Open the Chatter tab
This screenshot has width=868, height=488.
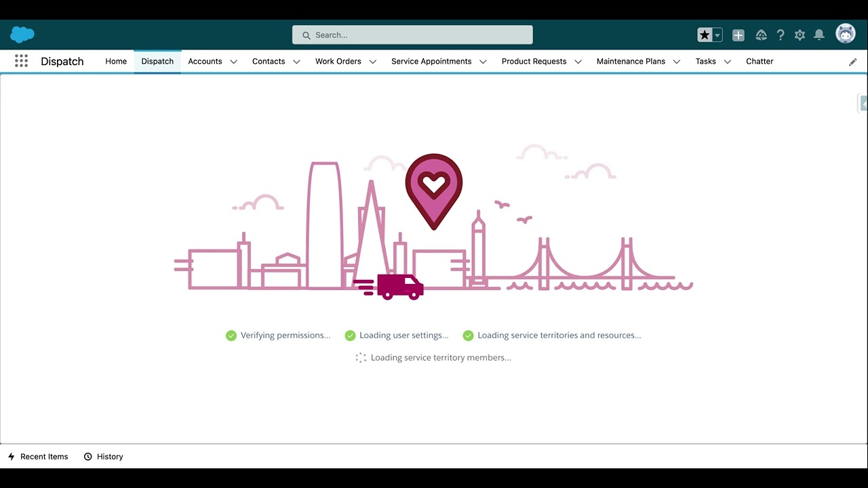point(759,61)
